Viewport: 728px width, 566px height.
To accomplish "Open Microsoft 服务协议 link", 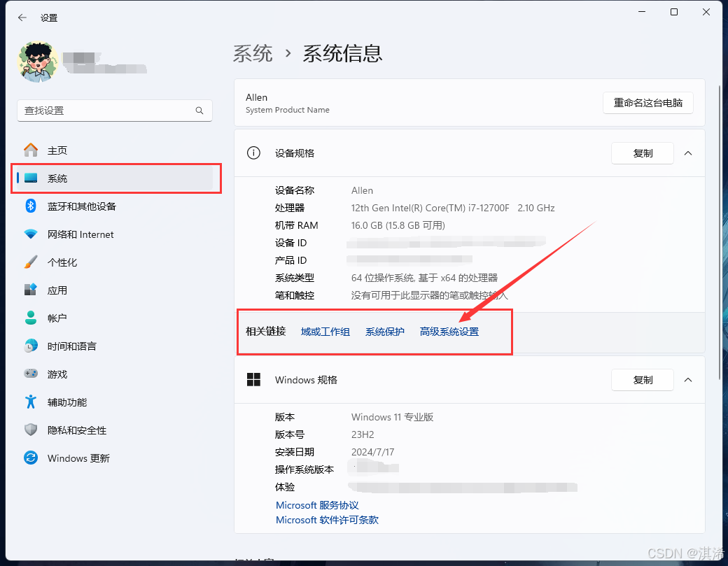I will (317, 504).
